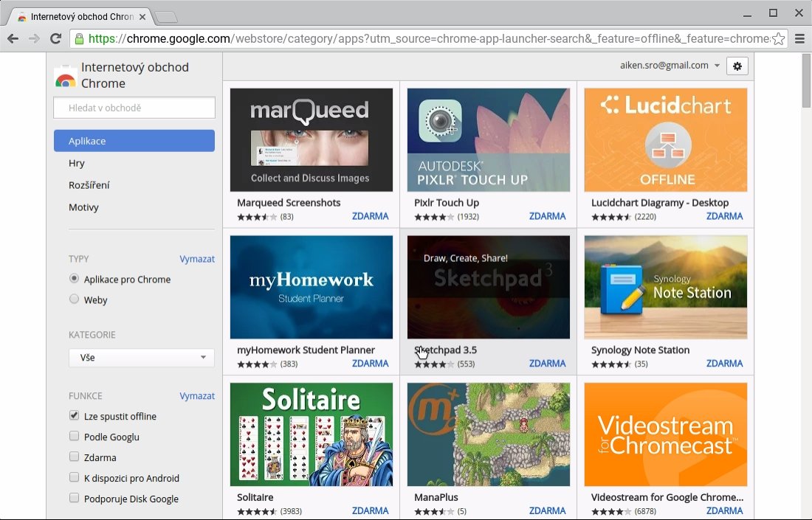
Task: Click ZDARMA for myHomework Student Planner
Action: pos(371,364)
